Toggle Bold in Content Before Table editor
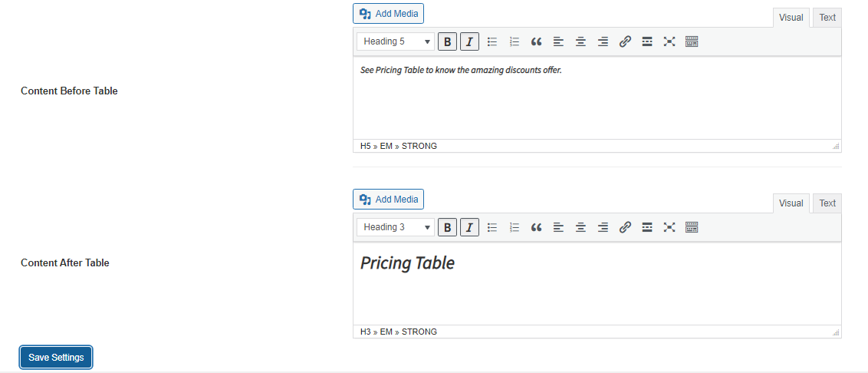 pos(448,41)
